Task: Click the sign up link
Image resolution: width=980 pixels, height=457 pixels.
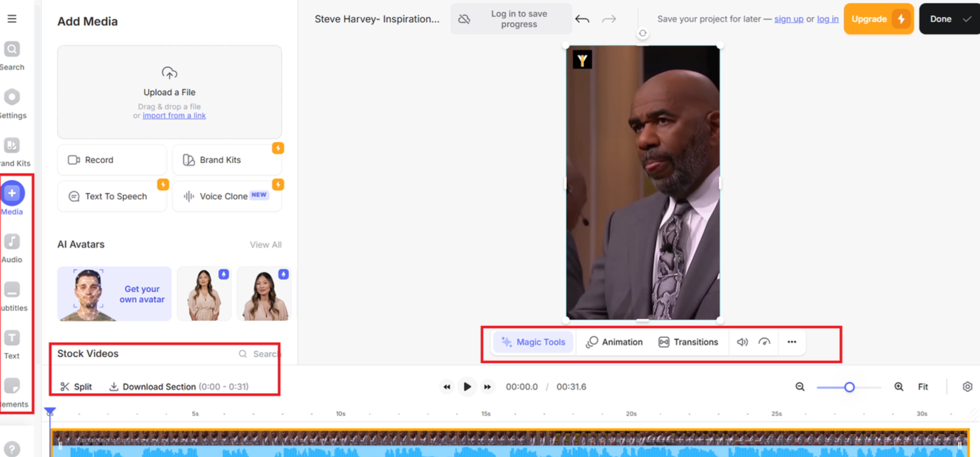Action: (789, 19)
